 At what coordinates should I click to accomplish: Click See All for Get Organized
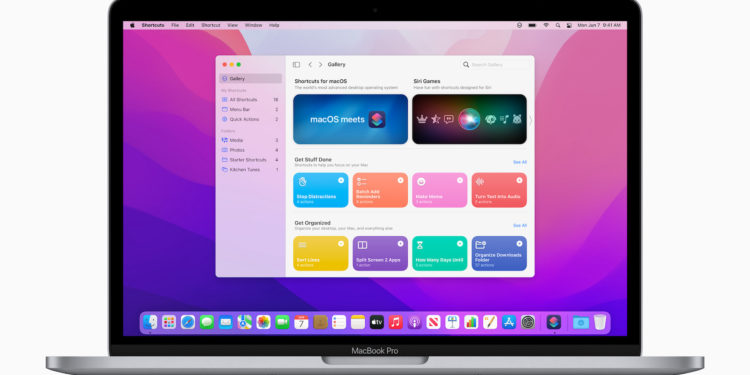point(520,225)
